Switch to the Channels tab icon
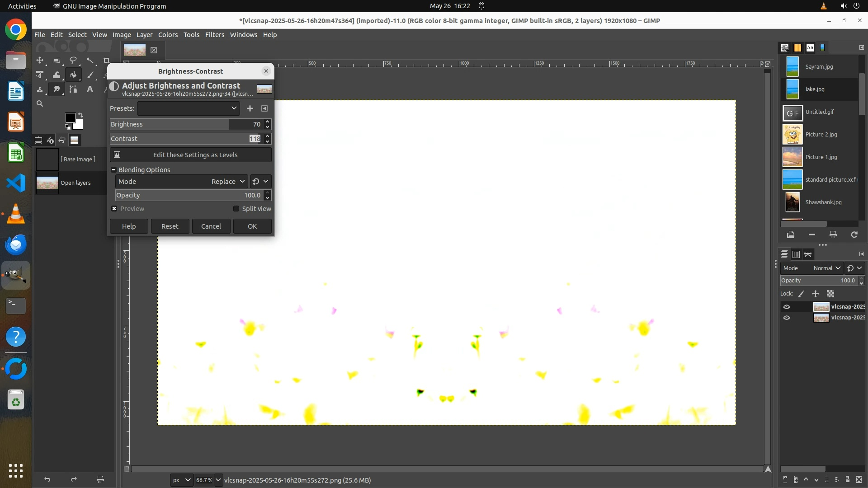Viewport: 868px width, 488px height. (x=796, y=255)
